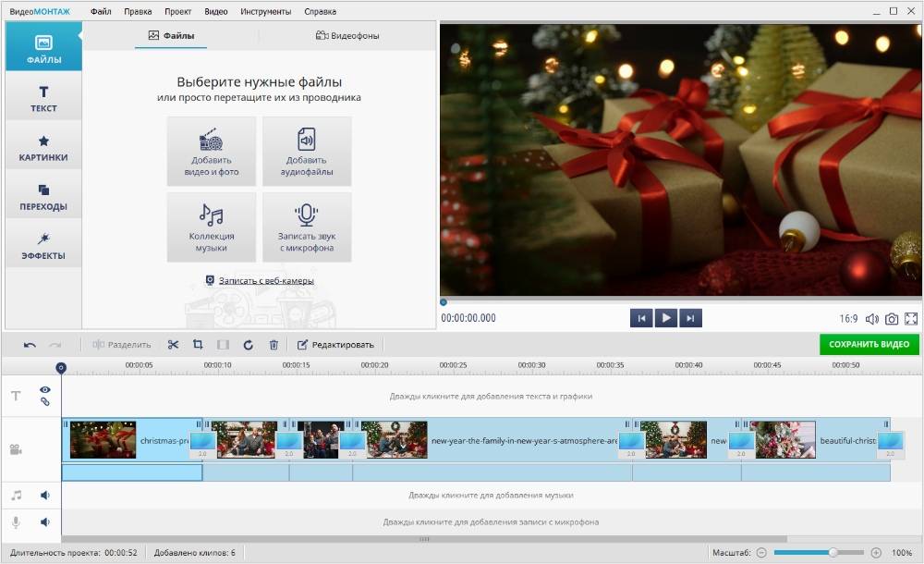Undo the last action with the arrow icon
The width and height of the screenshot is (924, 564).
(x=30, y=345)
